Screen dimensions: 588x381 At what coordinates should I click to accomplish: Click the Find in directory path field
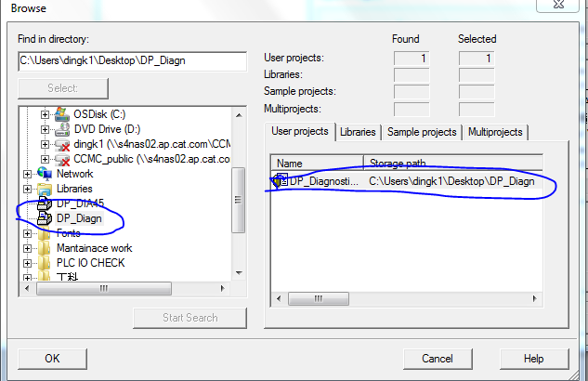pos(132,60)
